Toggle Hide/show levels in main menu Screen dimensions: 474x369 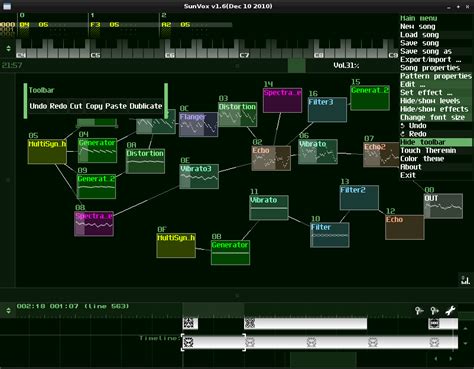coord(430,101)
